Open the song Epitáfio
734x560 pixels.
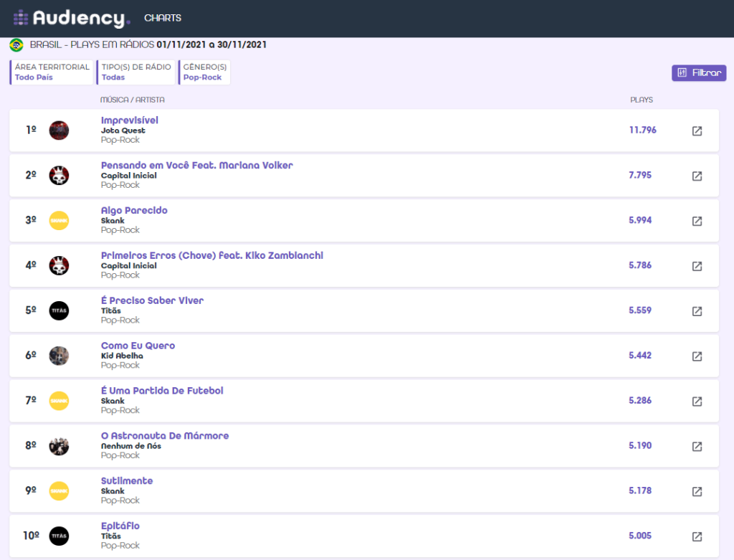tap(120, 526)
